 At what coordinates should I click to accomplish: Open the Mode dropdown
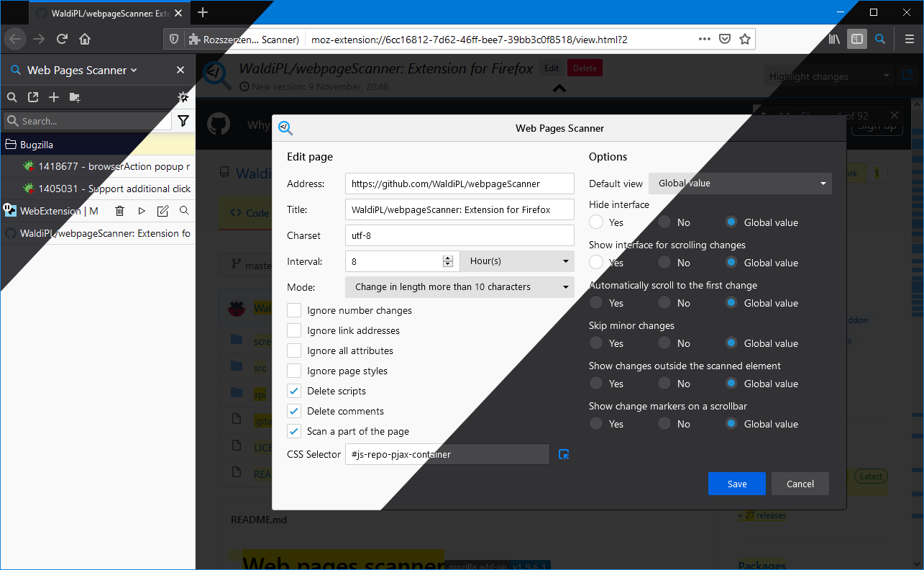click(459, 287)
